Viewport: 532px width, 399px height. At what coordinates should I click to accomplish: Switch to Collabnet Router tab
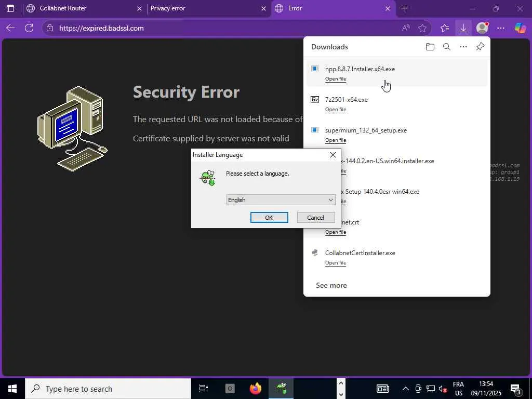pos(84,8)
